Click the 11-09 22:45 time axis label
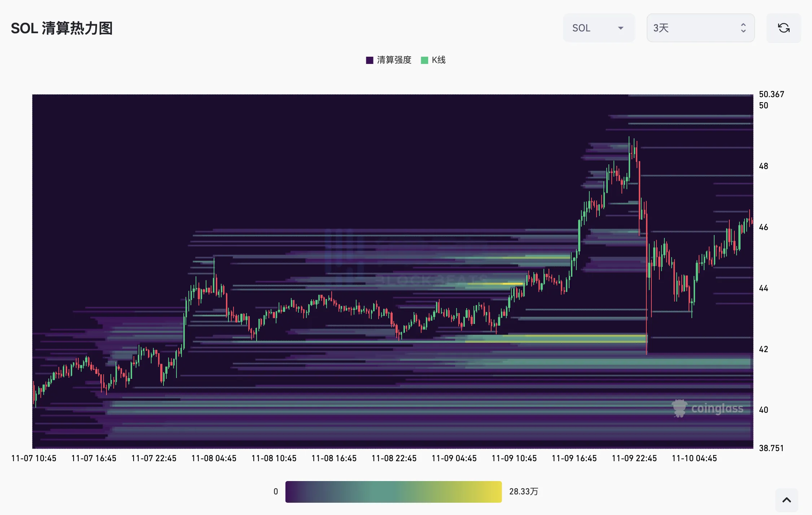Image resolution: width=812 pixels, height=515 pixels. [x=634, y=458]
